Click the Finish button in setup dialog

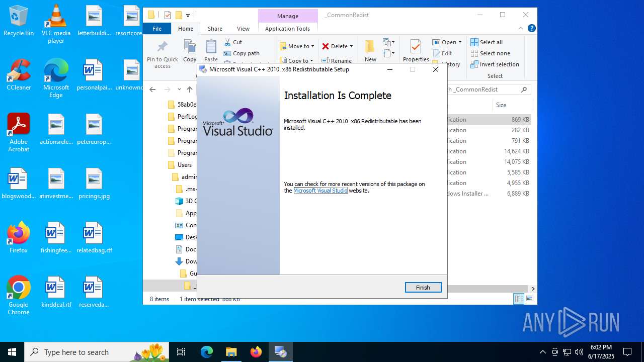pos(423,288)
